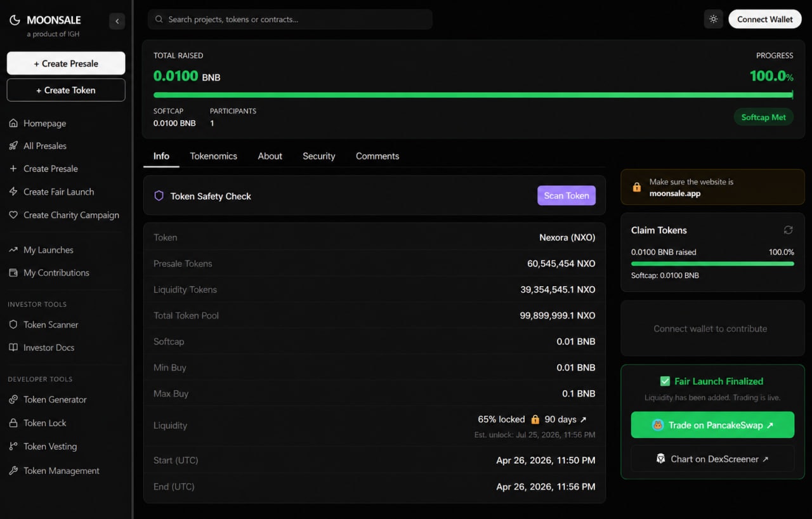The width and height of the screenshot is (812, 519).
Task: Click Trade on PancakeSwap button
Action: click(x=712, y=425)
